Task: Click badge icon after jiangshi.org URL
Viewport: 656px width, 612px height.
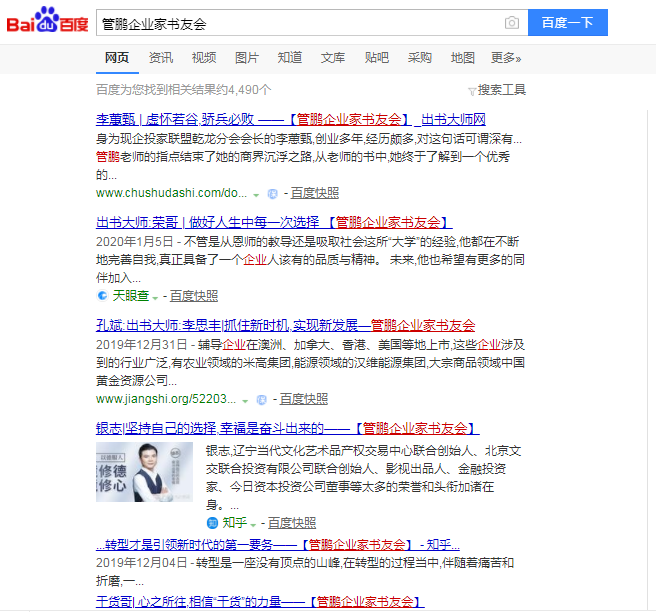Action: click(262, 399)
